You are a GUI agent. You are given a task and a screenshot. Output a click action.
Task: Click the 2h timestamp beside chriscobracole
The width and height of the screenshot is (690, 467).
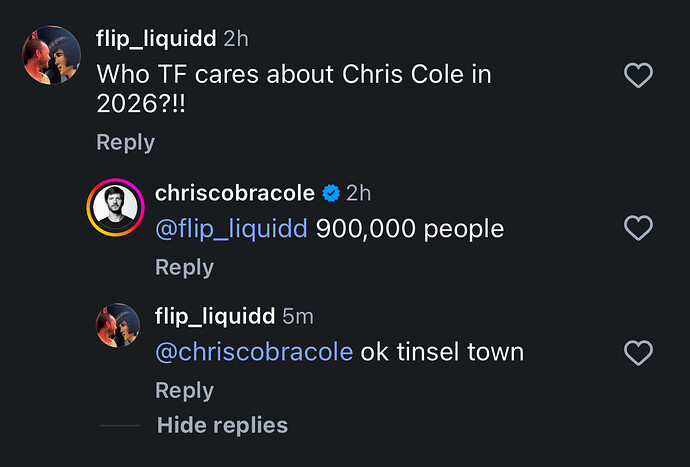click(358, 193)
